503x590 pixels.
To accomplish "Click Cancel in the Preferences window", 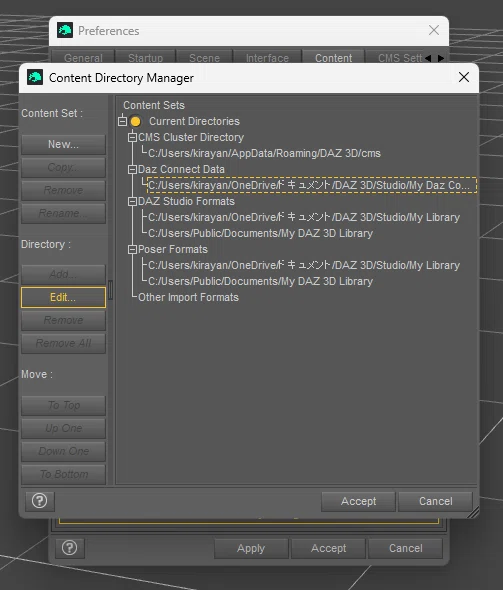I will [x=405, y=548].
